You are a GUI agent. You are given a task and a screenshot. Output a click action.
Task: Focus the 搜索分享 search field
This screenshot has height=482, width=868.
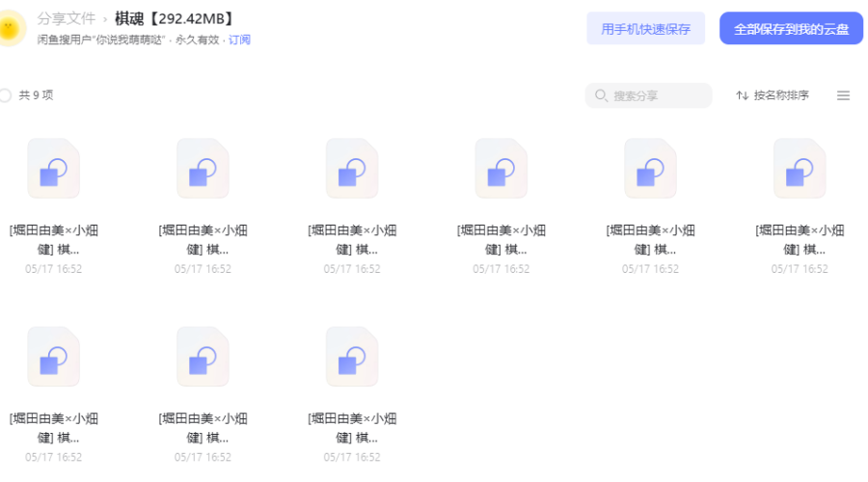pos(648,95)
